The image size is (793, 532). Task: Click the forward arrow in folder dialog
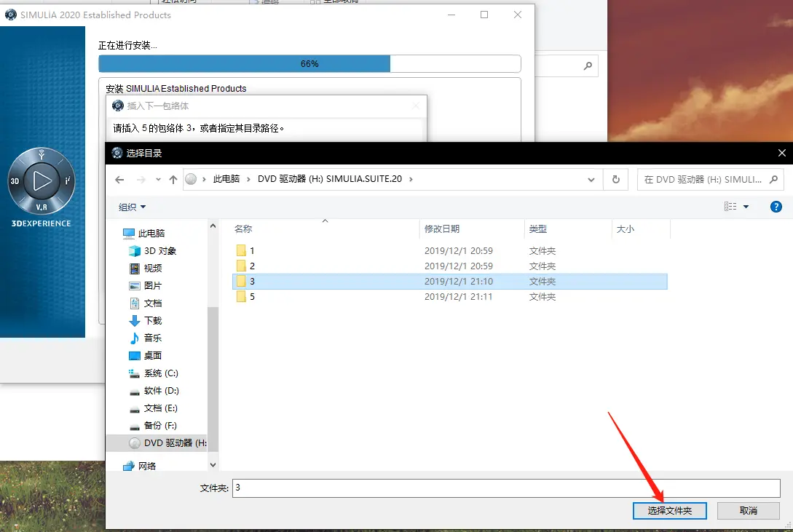coord(141,179)
